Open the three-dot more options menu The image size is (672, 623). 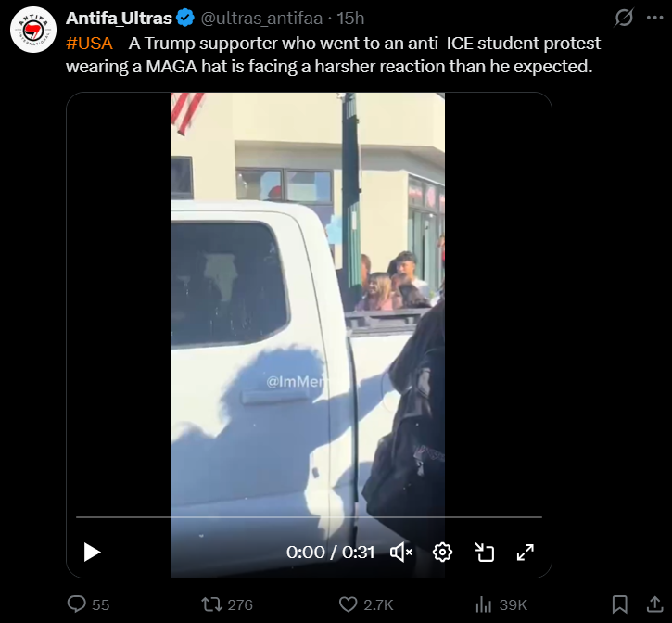tap(655, 18)
